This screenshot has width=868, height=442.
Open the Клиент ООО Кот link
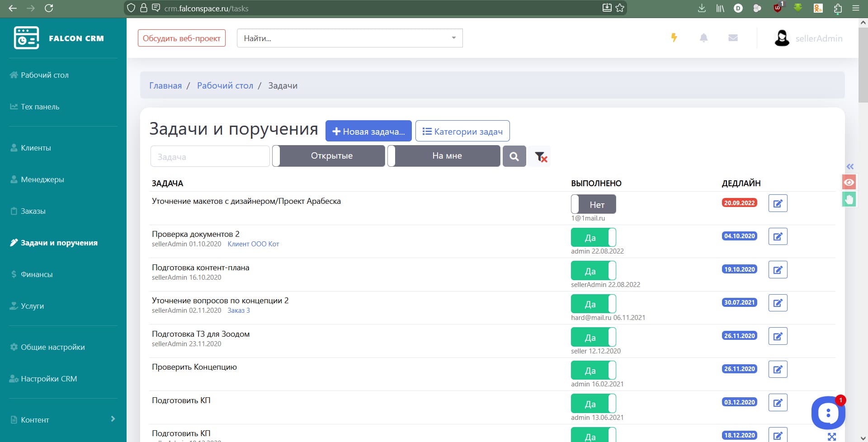(x=253, y=244)
